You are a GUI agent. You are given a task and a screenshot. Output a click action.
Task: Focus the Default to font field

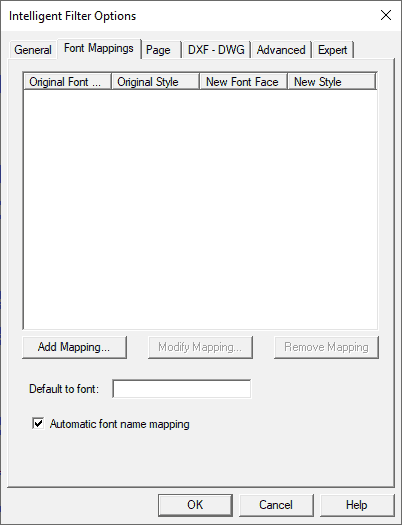[182, 389]
